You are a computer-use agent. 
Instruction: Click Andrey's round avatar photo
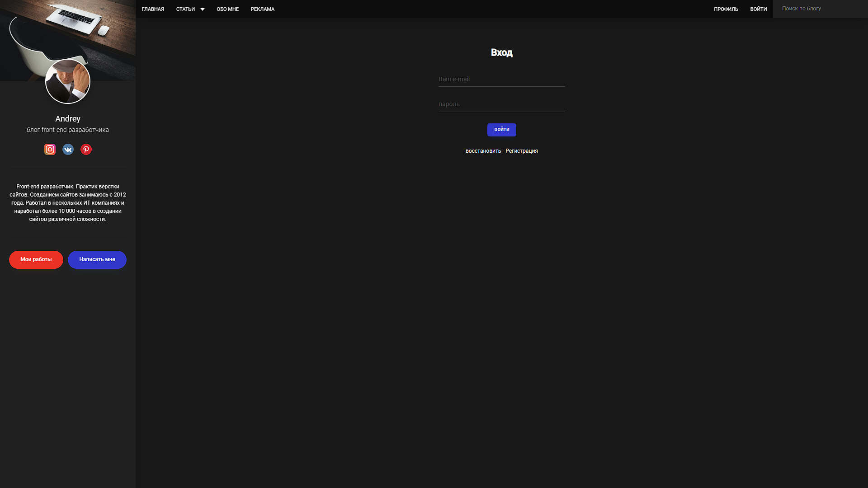pos(68,81)
